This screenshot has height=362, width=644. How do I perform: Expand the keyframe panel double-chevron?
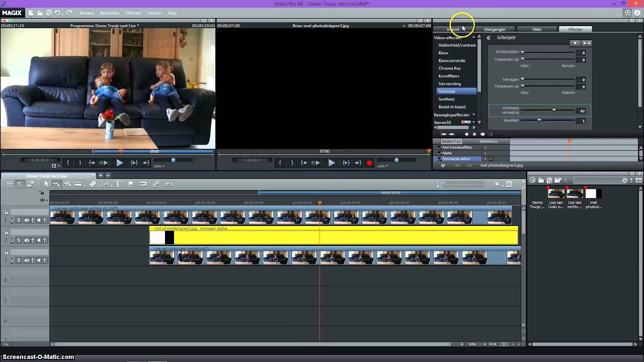pyautogui.click(x=443, y=165)
